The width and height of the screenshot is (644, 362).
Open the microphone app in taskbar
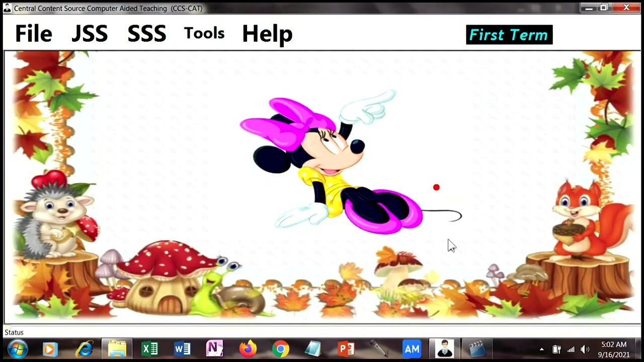(x=378, y=348)
